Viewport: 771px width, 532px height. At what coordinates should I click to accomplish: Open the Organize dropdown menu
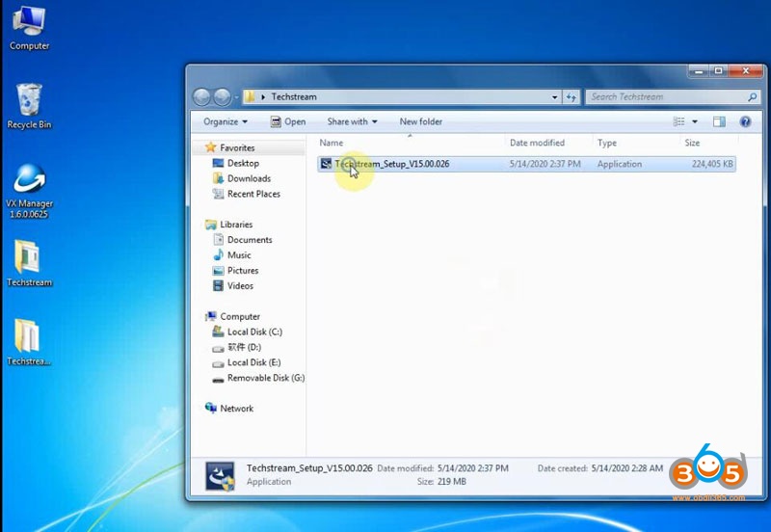point(226,121)
